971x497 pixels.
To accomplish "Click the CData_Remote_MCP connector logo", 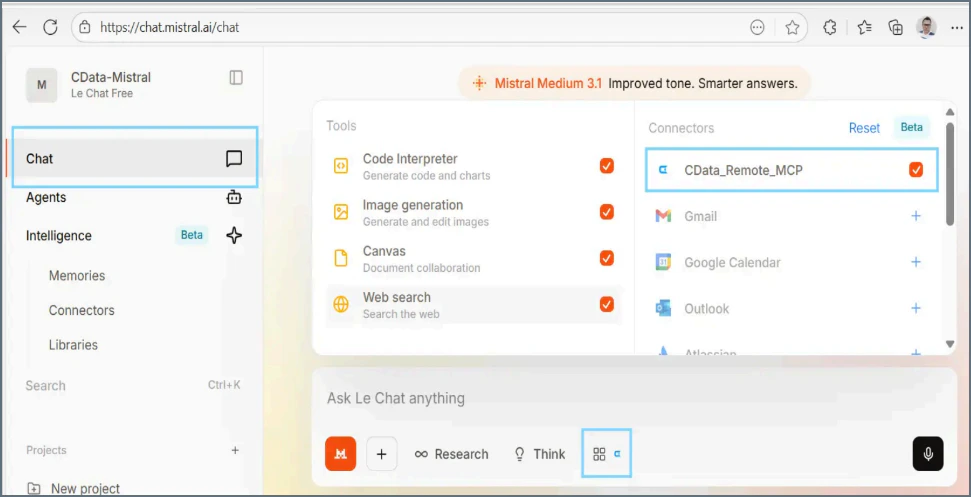I will (x=663, y=170).
